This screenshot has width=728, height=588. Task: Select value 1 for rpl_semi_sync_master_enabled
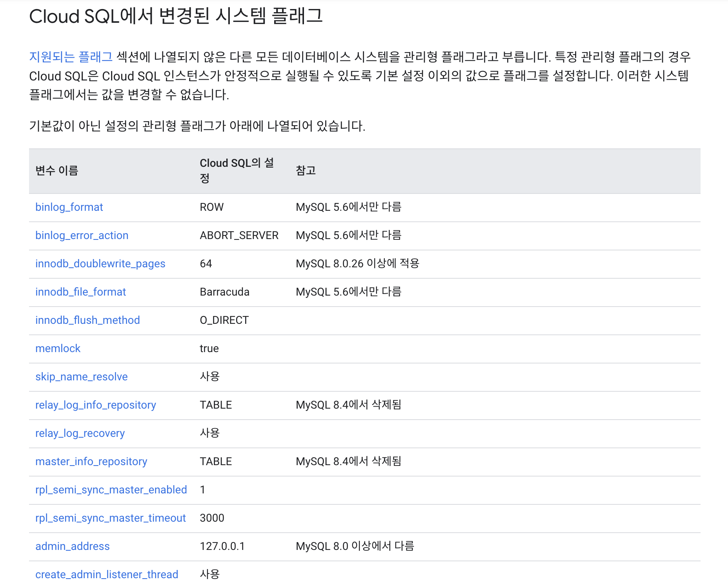click(203, 490)
